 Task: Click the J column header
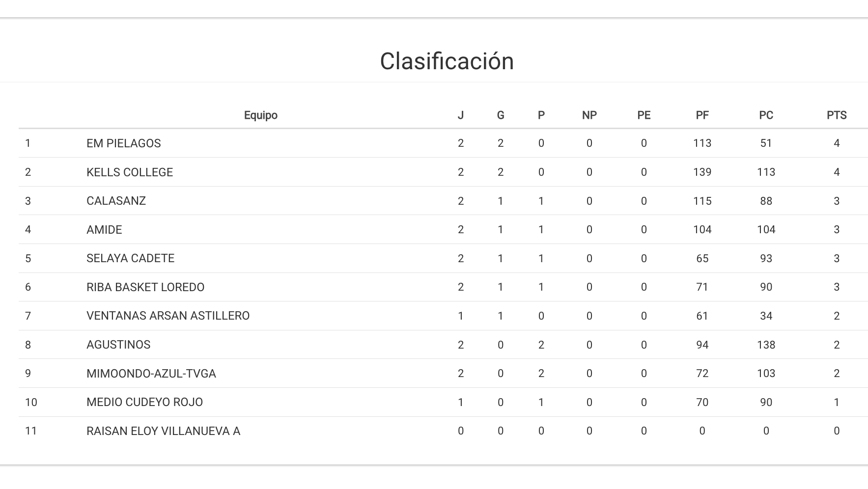[460, 115]
